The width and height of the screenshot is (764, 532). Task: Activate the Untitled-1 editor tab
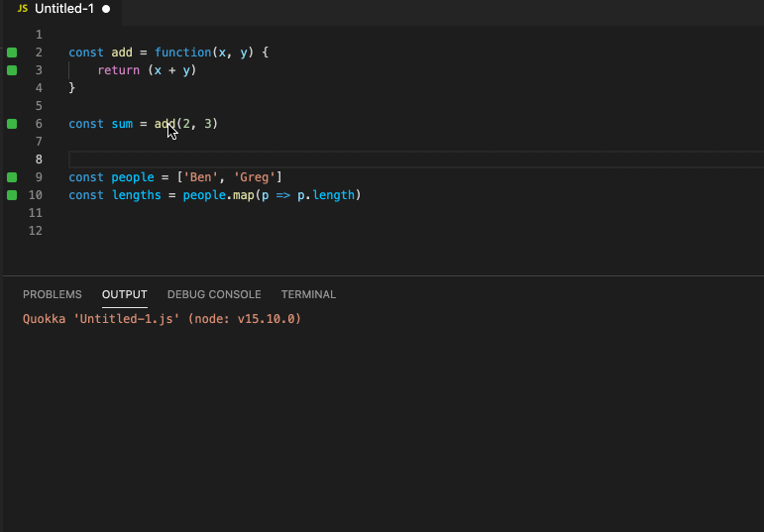click(x=63, y=9)
